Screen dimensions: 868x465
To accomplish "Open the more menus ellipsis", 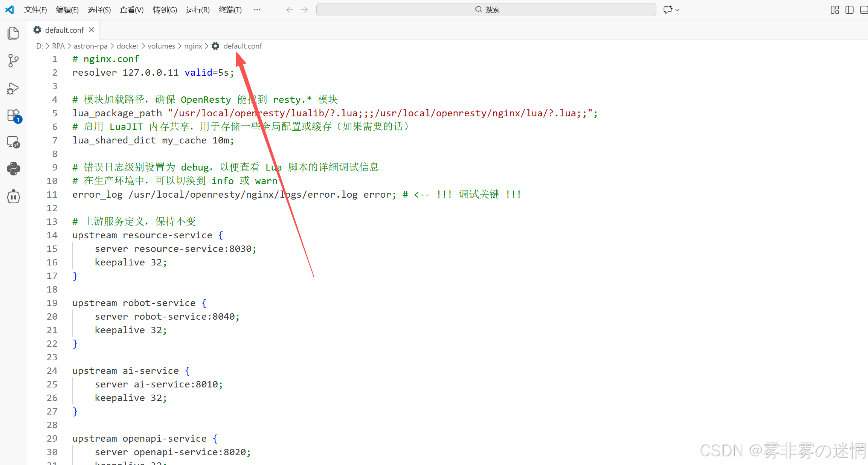I will tap(257, 10).
